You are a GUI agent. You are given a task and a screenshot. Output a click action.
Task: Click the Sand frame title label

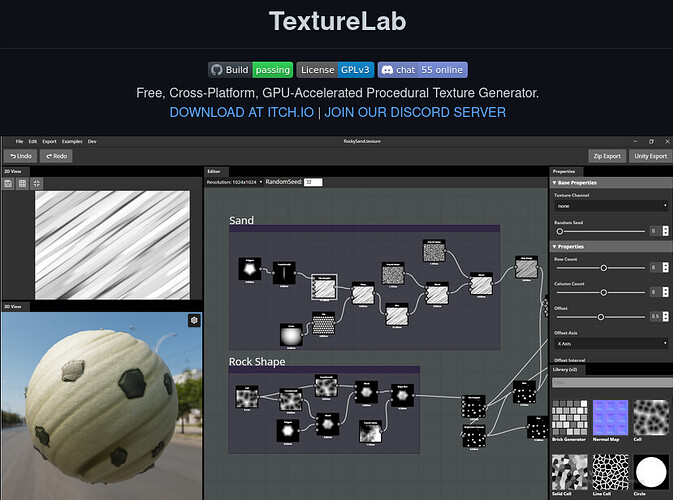pyautogui.click(x=241, y=221)
